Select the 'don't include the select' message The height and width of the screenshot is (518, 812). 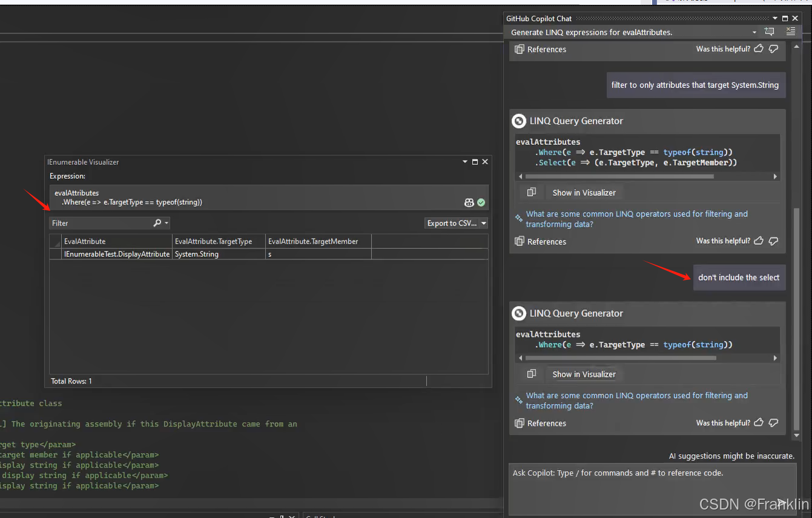tap(739, 277)
